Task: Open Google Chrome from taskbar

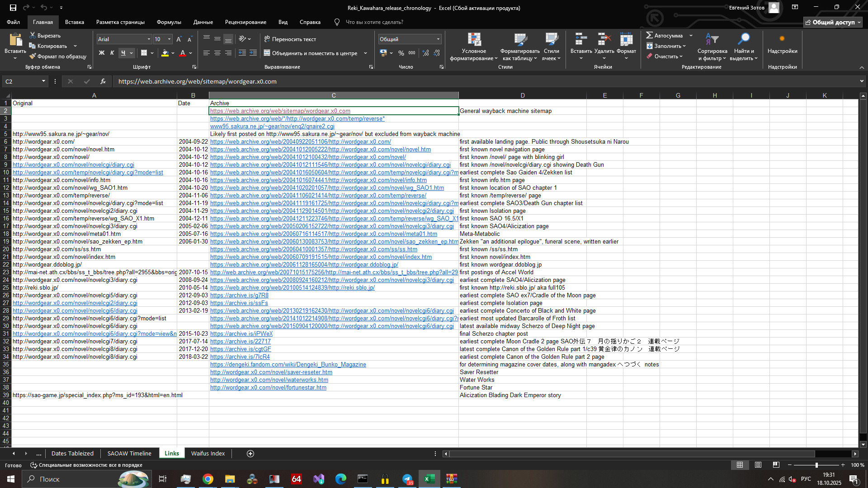Action: click(208, 479)
